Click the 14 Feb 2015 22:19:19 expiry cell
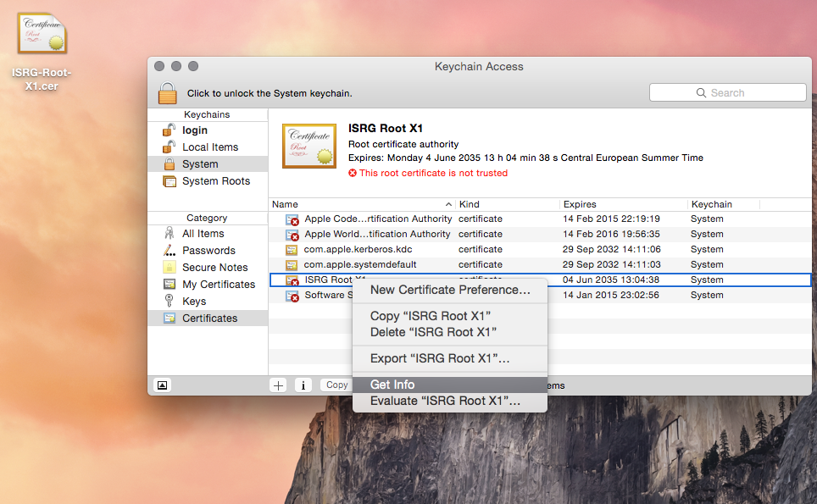This screenshot has height=504, width=817. (611, 219)
